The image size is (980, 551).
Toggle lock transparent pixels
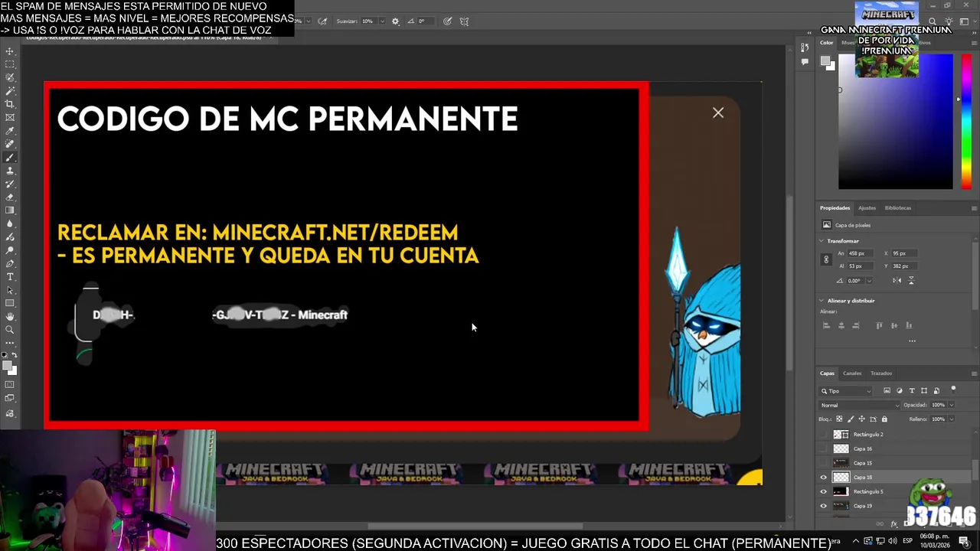[x=839, y=419]
